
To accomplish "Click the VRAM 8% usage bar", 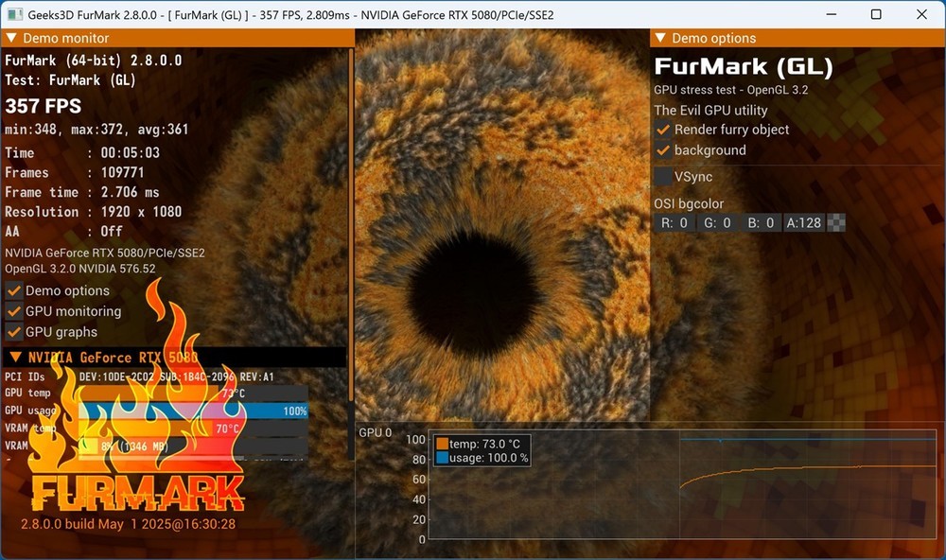I will point(193,446).
